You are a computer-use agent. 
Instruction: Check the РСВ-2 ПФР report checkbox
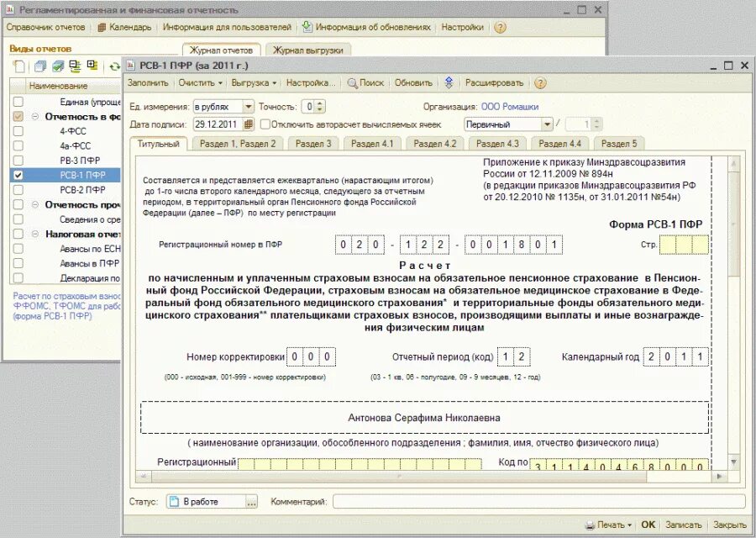point(18,190)
